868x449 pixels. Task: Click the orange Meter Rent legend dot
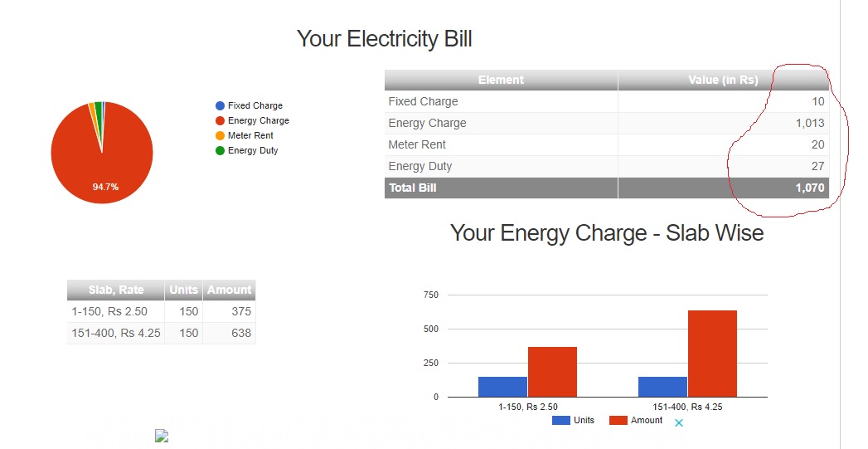pyautogui.click(x=220, y=136)
